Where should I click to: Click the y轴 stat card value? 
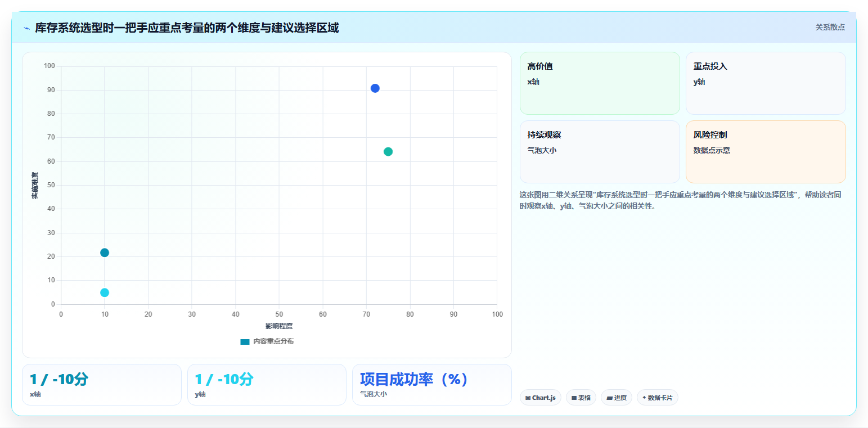click(224, 380)
